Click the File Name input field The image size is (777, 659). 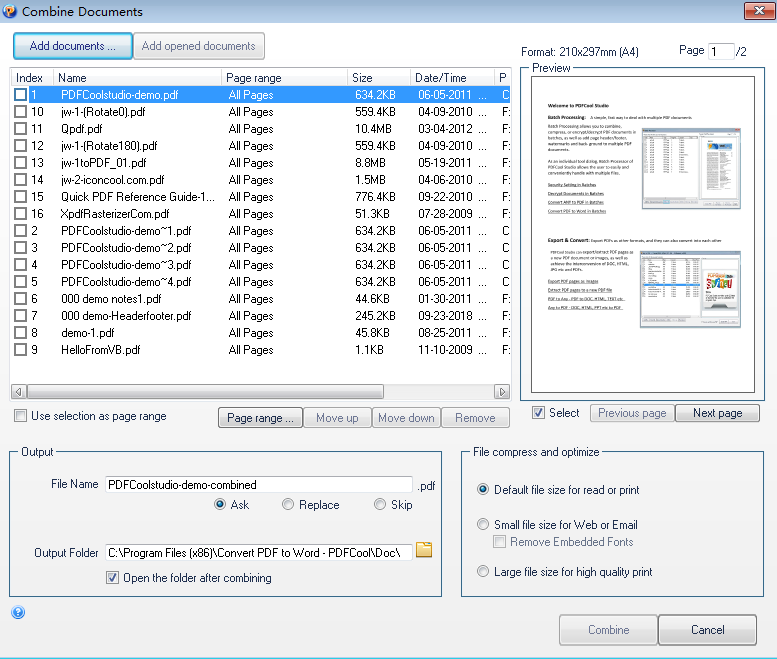(259, 485)
